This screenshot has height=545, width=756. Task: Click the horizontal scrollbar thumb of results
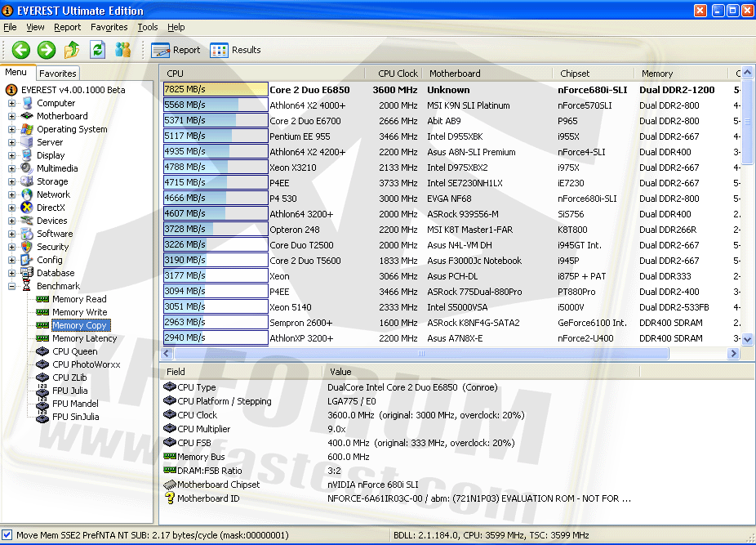pos(421,353)
